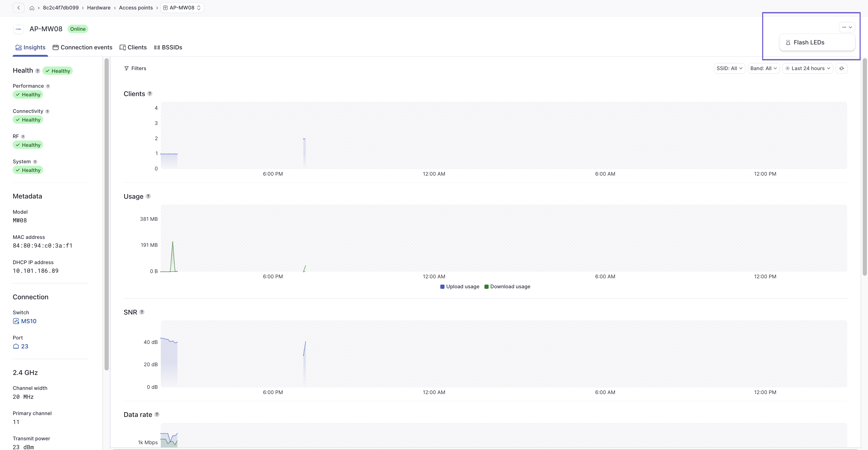Click the switch icon beside MS10
This screenshot has height=450, width=868.
coord(16,321)
